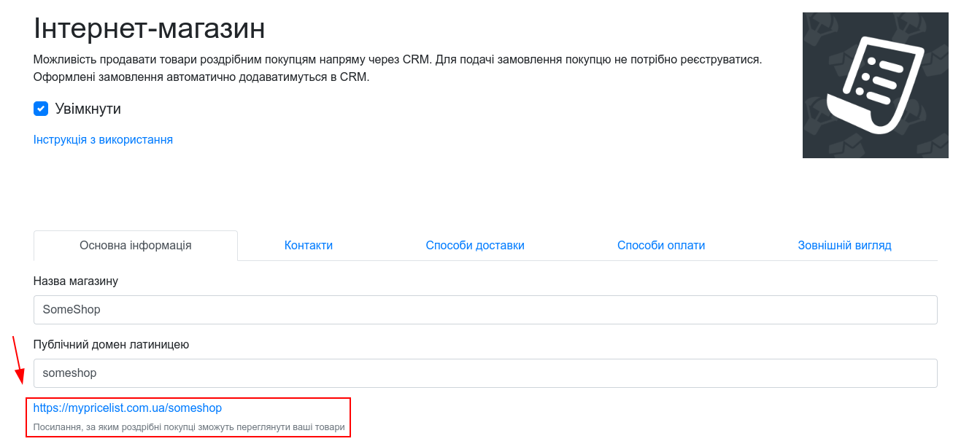Image resolution: width=980 pixels, height=444 pixels.
Task: Toggle the Увімкнути checkbox
Action: (41, 109)
